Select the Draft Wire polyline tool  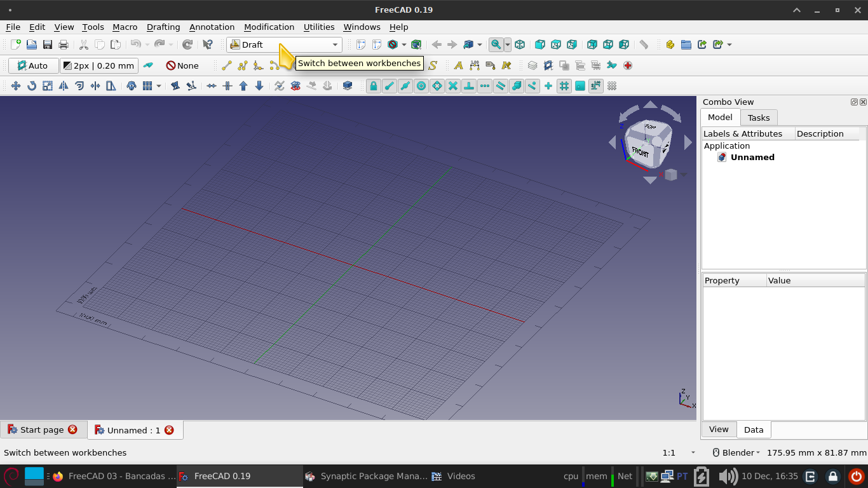pyautogui.click(x=243, y=65)
